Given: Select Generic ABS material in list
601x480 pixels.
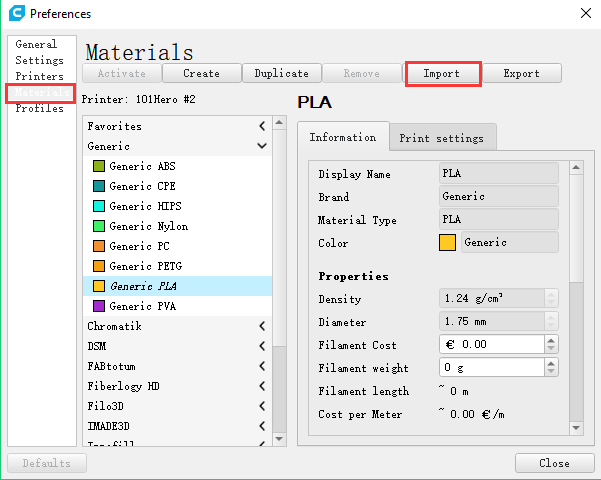Looking at the screenshot, I should pos(141,166).
